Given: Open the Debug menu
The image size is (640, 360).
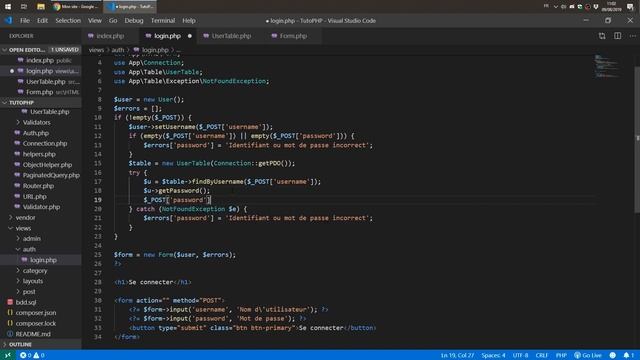Looking at the screenshot, I should coord(134,20).
